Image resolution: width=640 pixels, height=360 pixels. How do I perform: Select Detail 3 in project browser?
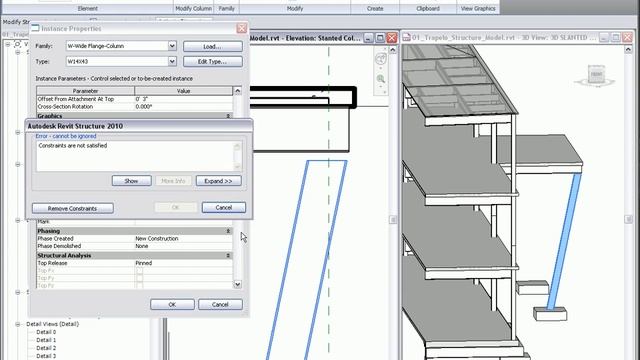(46, 356)
